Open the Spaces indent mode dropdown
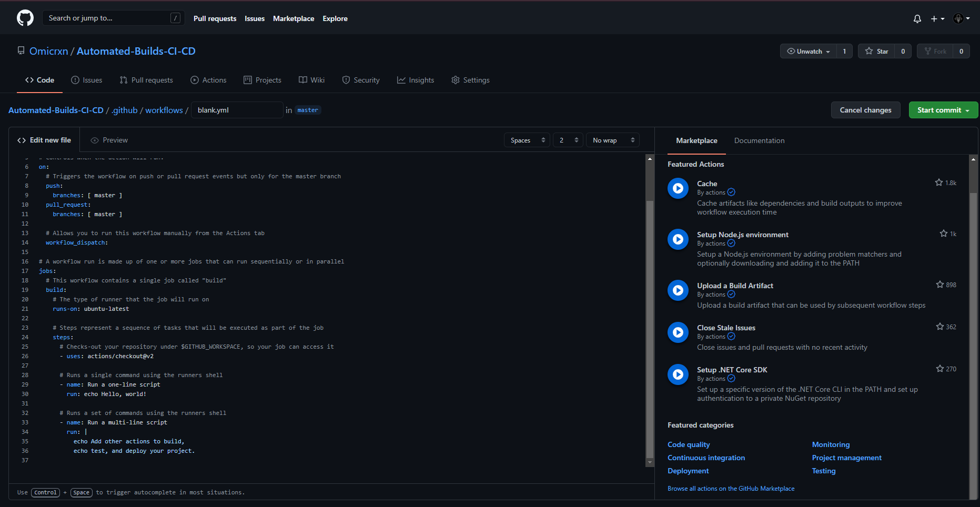The width and height of the screenshot is (980, 507). point(527,140)
